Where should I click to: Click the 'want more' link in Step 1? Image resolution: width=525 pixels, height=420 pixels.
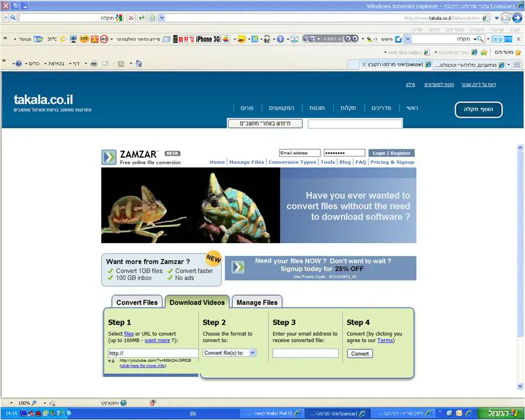157,340
